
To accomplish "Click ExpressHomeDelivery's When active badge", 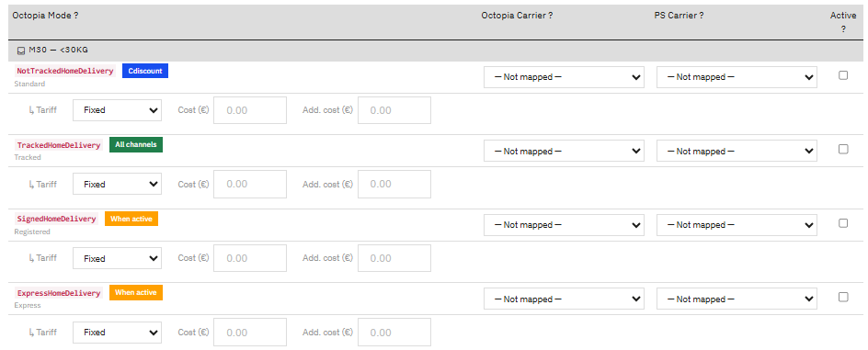I will pos(136,292).
